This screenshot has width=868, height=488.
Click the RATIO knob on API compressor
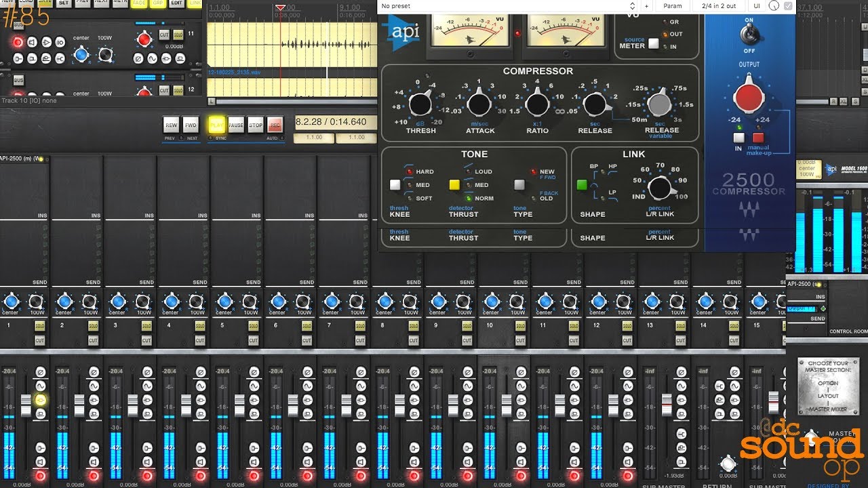(x=537, y=104)
